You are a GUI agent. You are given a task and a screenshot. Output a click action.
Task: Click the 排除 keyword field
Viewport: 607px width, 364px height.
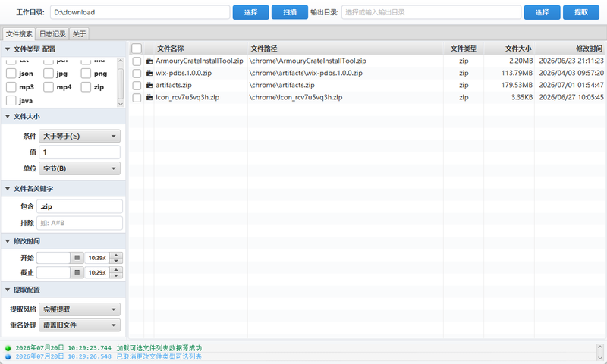[x=80, y=223]
